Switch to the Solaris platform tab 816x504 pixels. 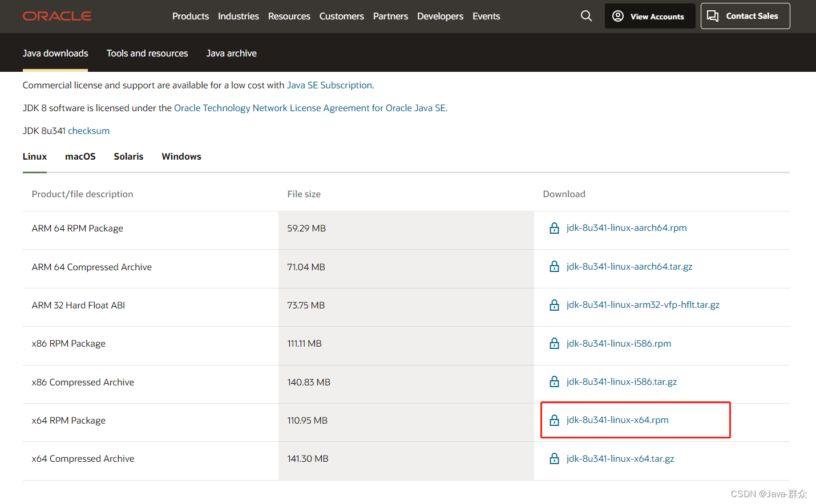(128, 156)
